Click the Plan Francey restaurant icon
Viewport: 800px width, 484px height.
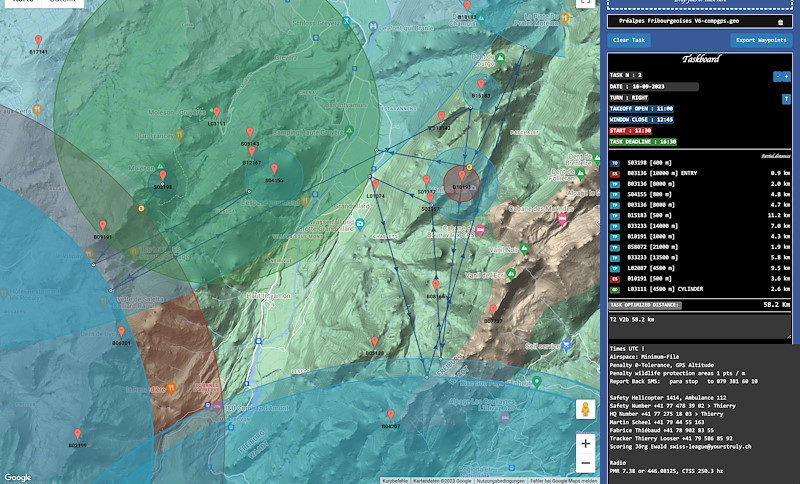[x=179, y=135]
